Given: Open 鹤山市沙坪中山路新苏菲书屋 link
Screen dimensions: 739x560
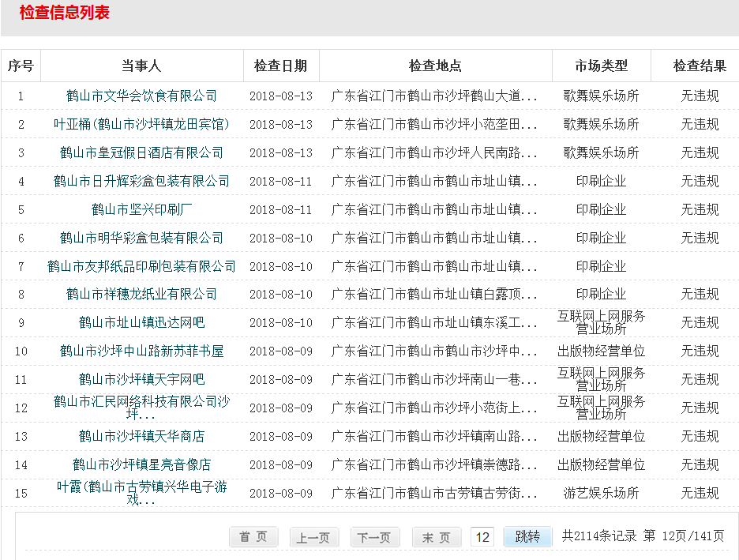Looking at the screenshot, I should (x=141, y=351).
